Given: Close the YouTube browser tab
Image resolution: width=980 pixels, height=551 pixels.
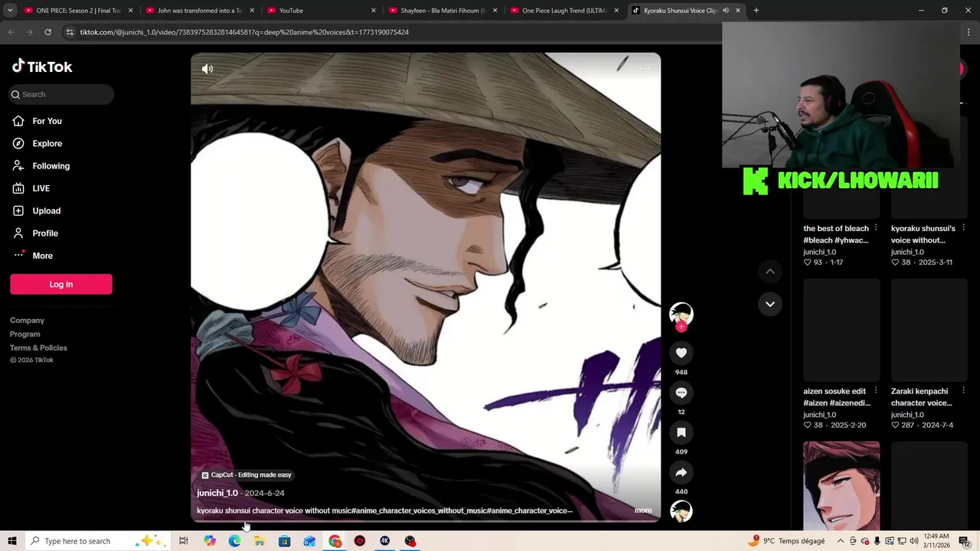Looking at the screenshot, I should click(374, 11).
